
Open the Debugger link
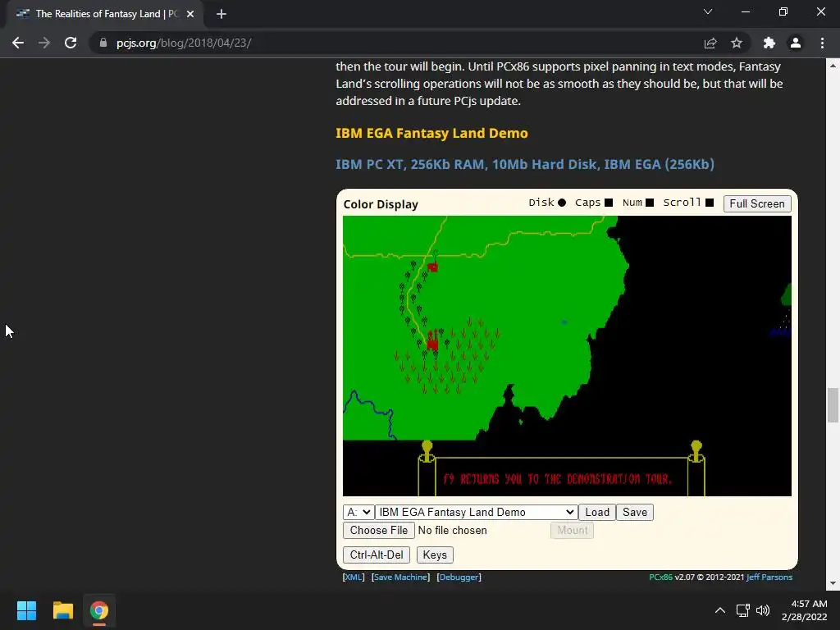point(459,577)
